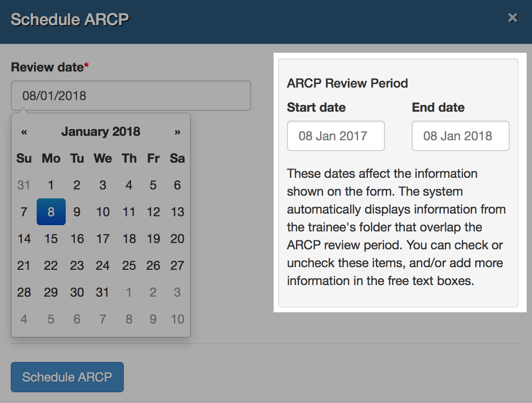Choose January 22 from the calendar
The width and height of the screenshot is (532, 403).
51,265
